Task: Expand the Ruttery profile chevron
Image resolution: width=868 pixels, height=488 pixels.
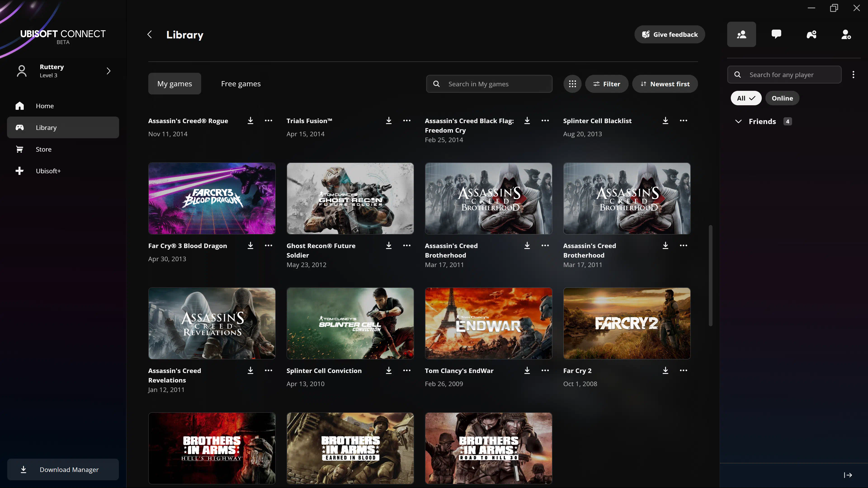Action: coord(108,71)
